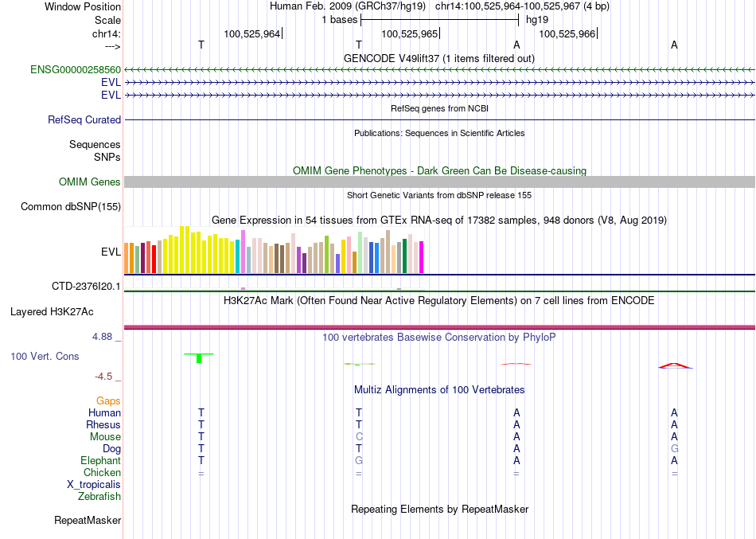Open RefSeq Curated track label
Image resolution: width=756 pixels, height=539 pixels.
click(84, 119)
